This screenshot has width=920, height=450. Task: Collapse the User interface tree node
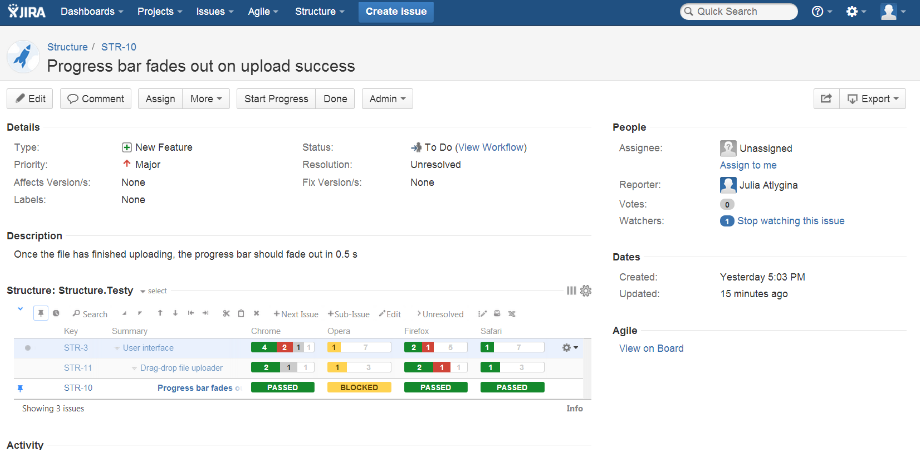117,348
